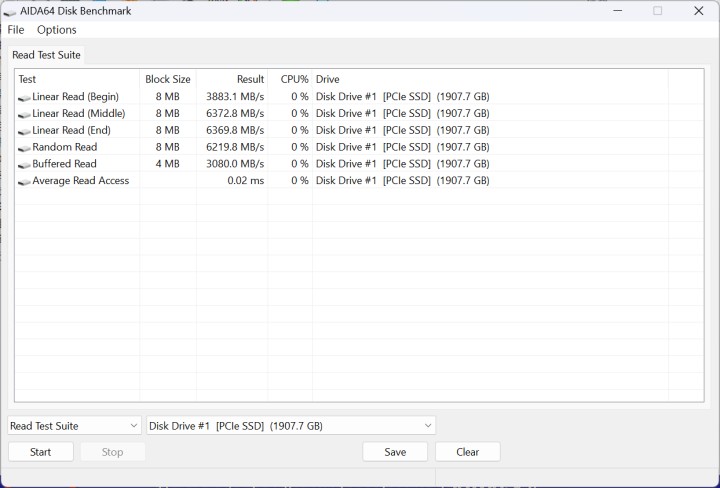
Task: Select the Average Read Access row label
Action: click(80, 181)
